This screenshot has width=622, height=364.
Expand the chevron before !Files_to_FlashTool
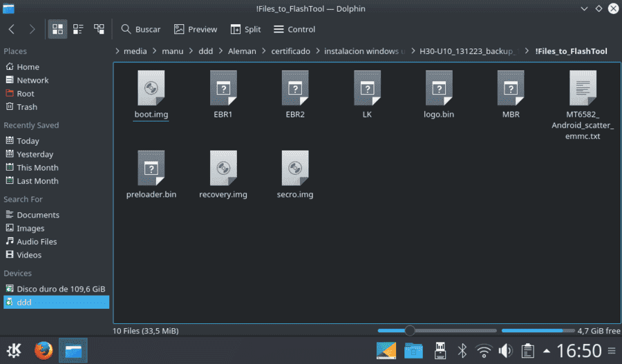[x=527, y=50]
